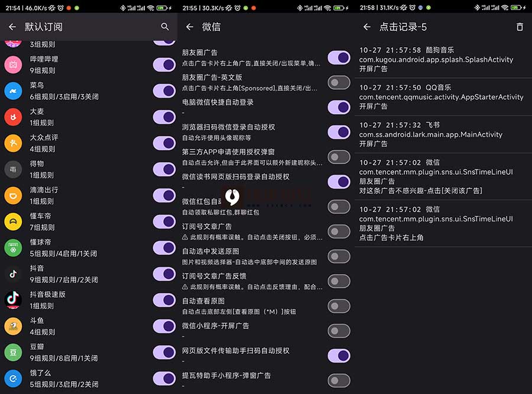This screenshot has width=532, height=394.
Task: Turn off the 饿了么 switch
Action: coord(164,379)
